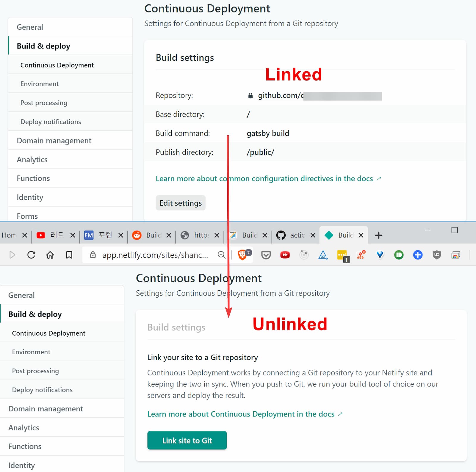Reload the current page

(x=31, y=255)
